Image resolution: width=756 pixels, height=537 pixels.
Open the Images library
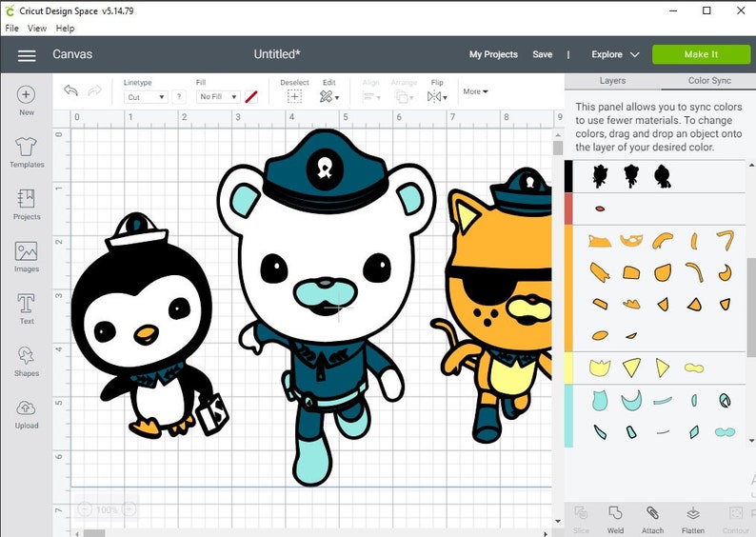pos(27,256)
